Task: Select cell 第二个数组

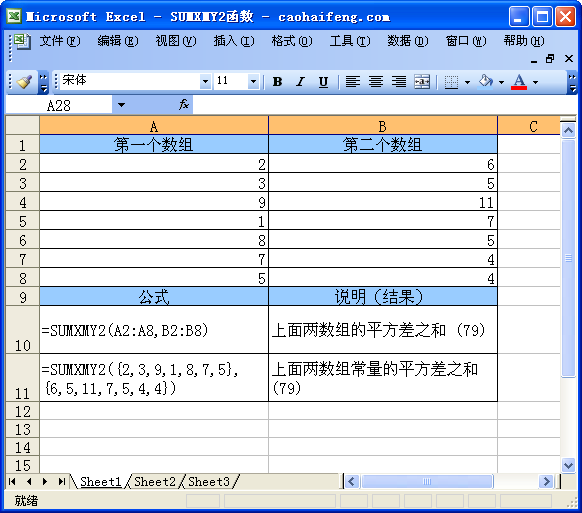Action: 383,144
